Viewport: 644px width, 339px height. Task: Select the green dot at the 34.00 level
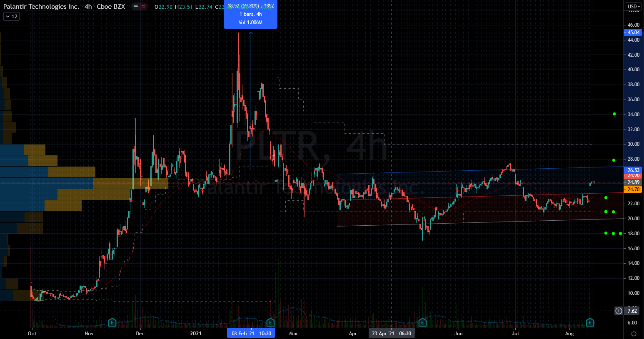(x=614, y=114)
